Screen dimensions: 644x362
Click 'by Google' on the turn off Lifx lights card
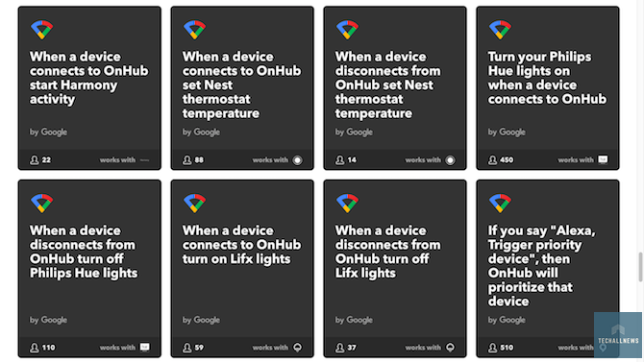point(354,320)
